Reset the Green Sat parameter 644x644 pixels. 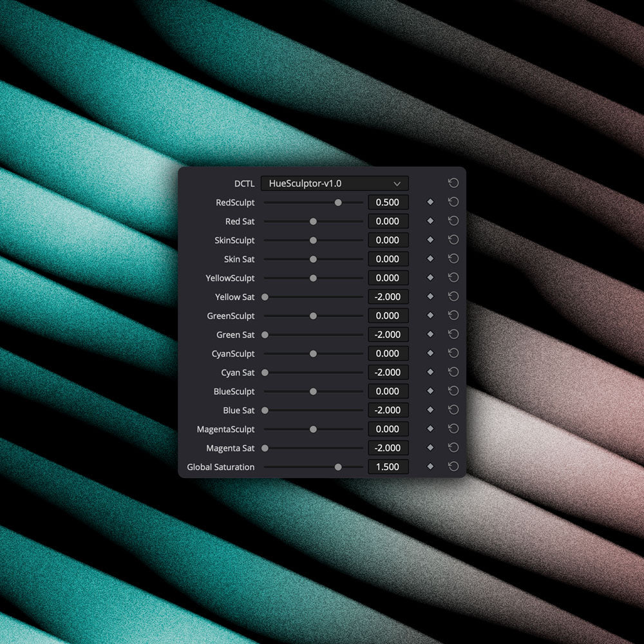(x=453, y=334)
